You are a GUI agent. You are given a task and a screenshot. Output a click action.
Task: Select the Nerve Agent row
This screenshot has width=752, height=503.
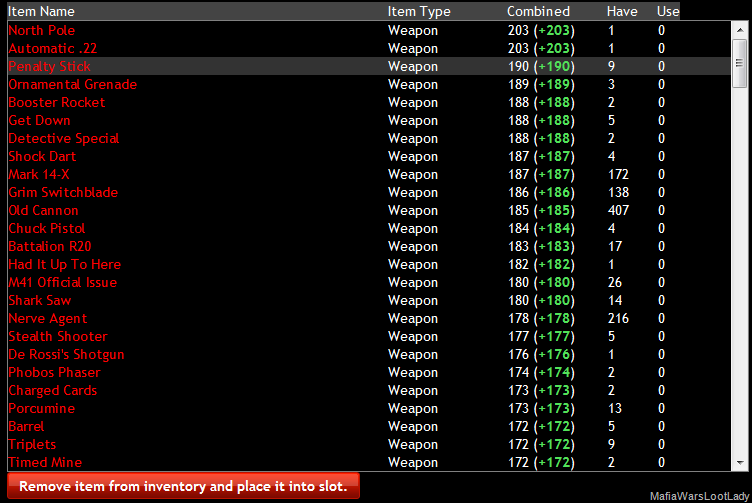point(369,318)
